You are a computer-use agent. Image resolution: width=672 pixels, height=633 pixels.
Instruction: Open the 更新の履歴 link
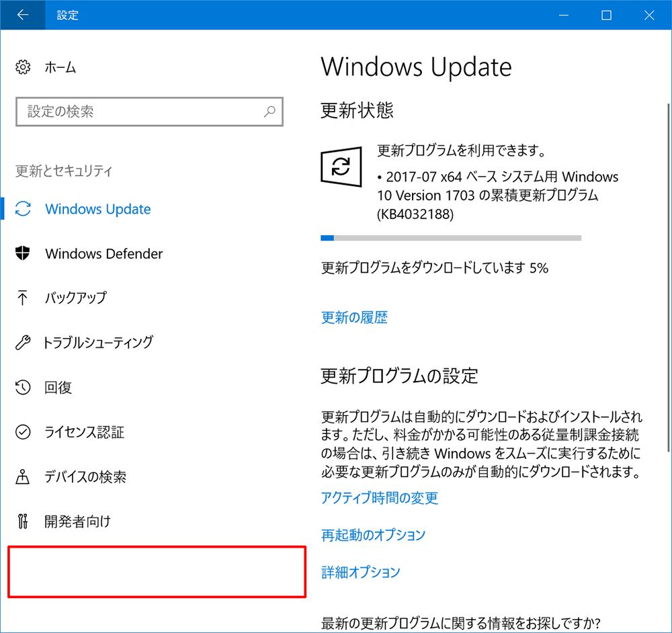click(354, 318)
